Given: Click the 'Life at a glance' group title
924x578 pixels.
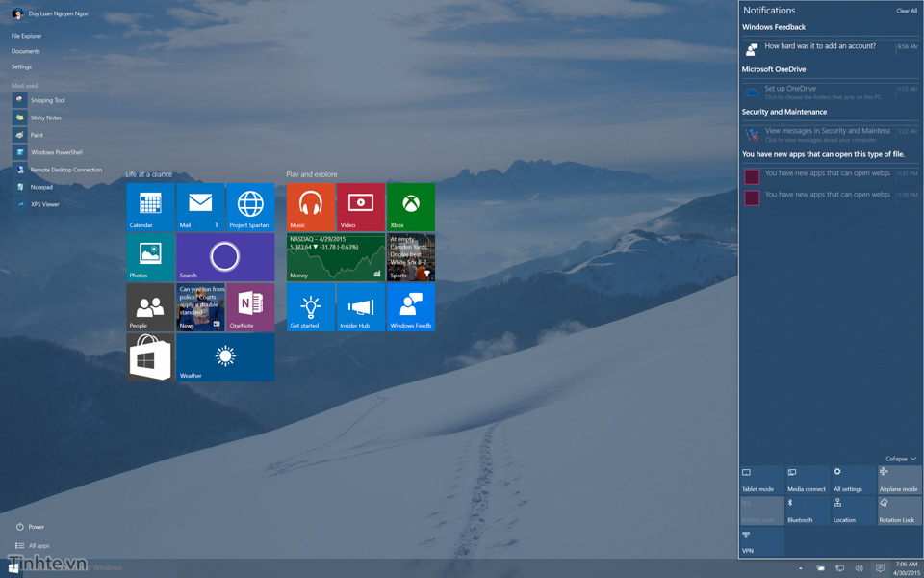Looking at the screenshot, I should pyautogui.click(x=148, y=174).
